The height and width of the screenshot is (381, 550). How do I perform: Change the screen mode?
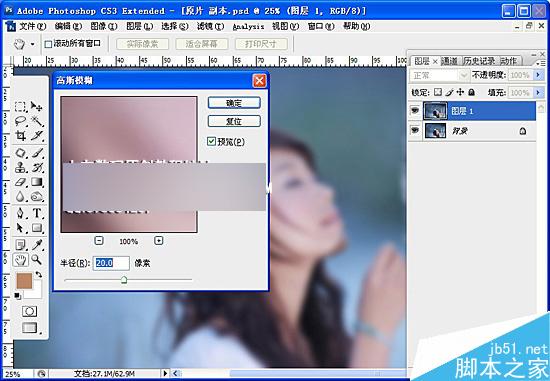pyautogui.click(x=29, y=328)
